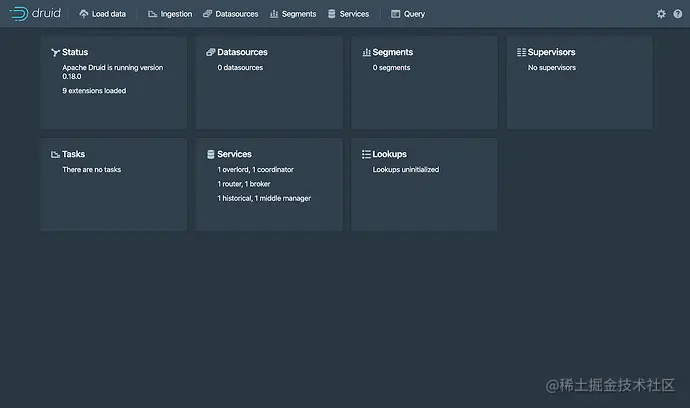
Task: Click the Tasks card gantt icon
Action: pos(55,154)
